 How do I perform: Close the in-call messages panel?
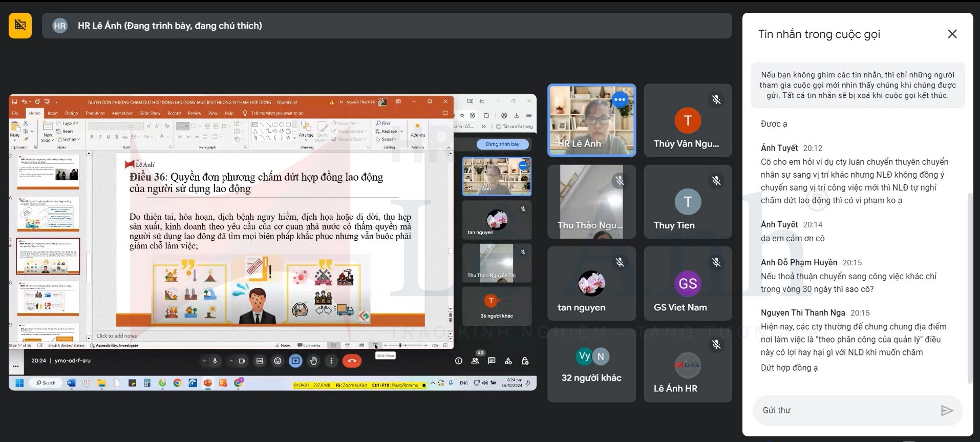pyautogui.click(x=952, y=34)
